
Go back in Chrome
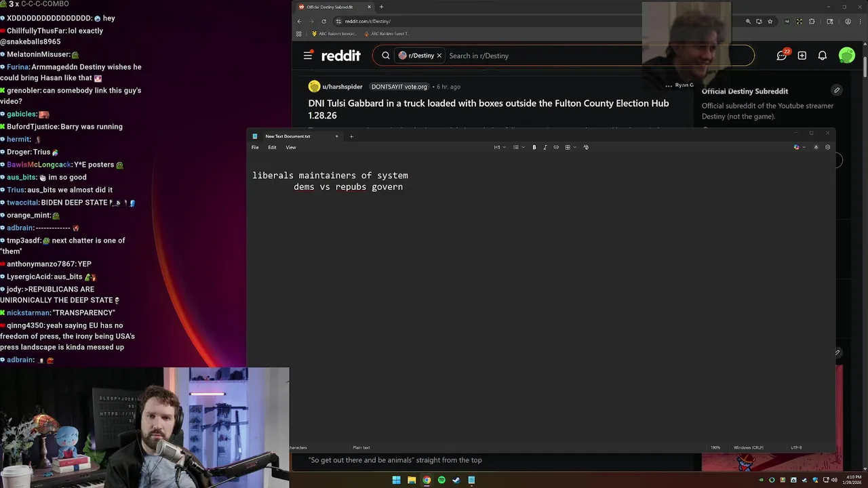[x=299, y=21]
